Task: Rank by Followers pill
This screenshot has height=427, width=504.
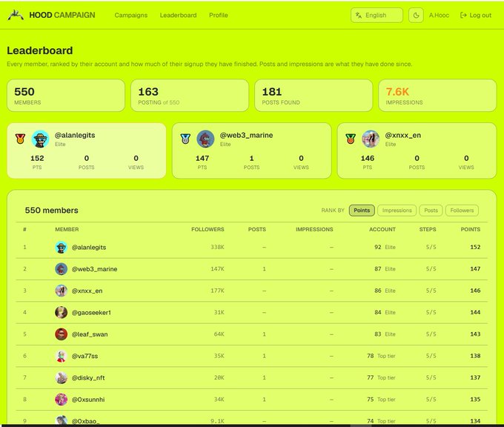Action: (462, 211)
